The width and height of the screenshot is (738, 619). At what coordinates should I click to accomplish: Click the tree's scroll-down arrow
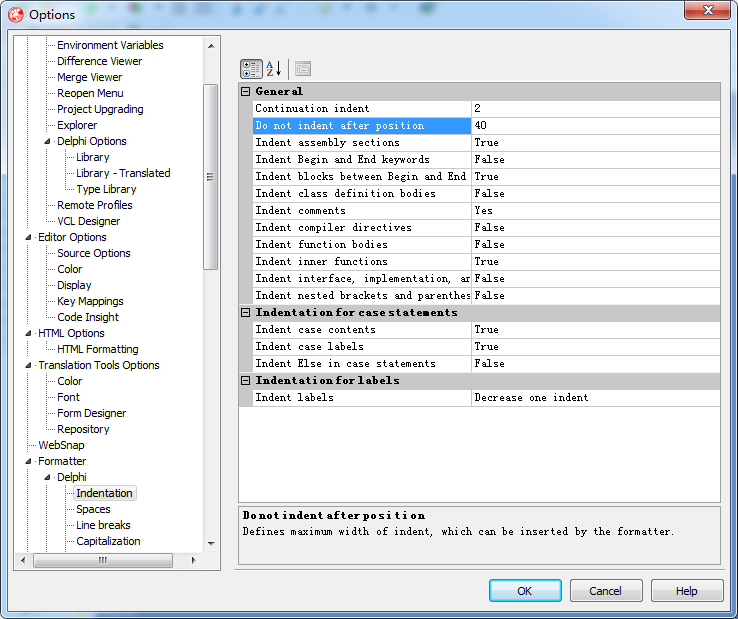click(x=210, y=543)
